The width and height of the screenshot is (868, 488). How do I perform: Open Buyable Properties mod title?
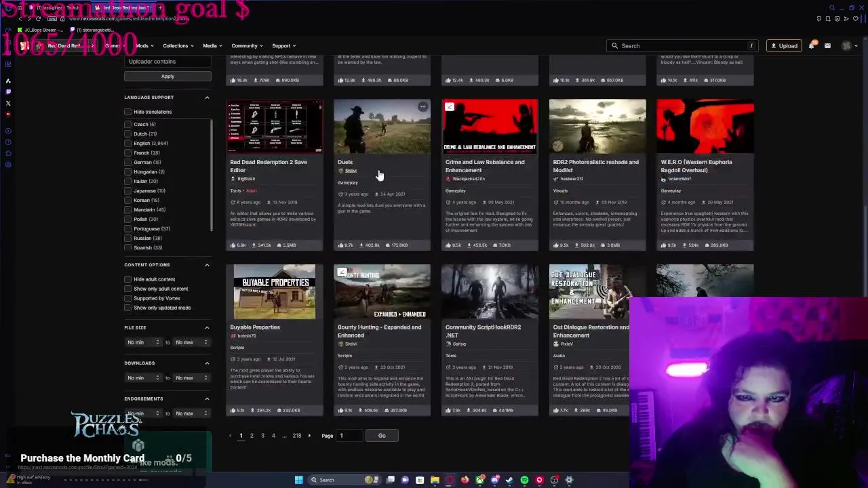[255, 327]
